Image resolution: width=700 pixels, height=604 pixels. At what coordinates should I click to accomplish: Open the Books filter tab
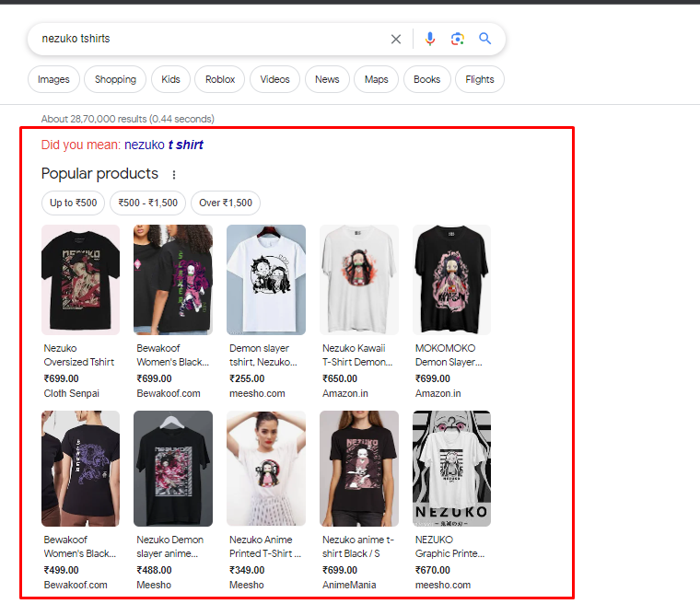426,79
